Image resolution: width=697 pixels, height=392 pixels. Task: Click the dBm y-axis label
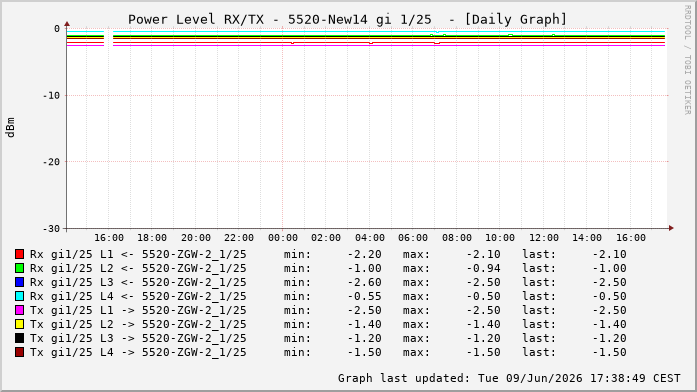(x=10, y=128)
